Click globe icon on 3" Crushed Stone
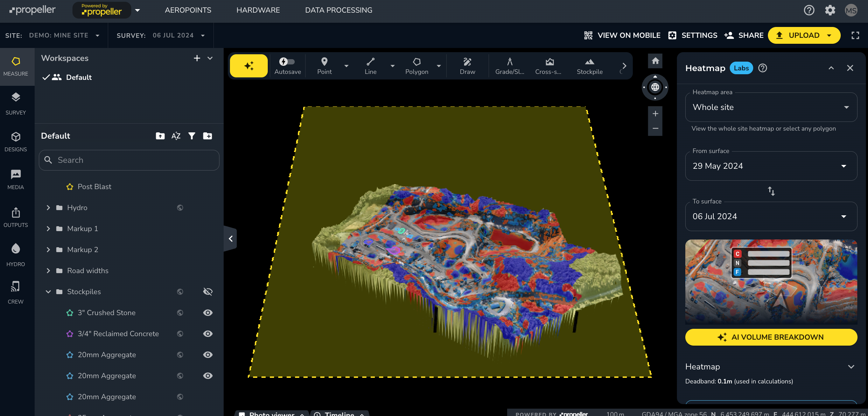The width and height of the screenshot is (868, 416). [x=180, y=313]
